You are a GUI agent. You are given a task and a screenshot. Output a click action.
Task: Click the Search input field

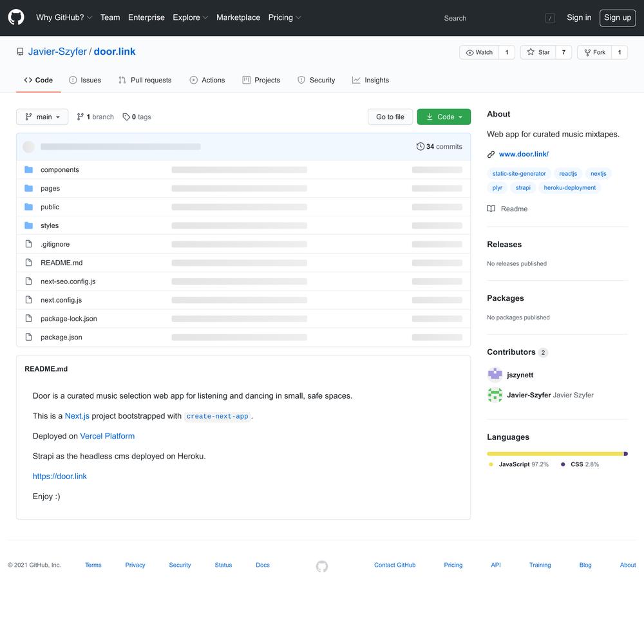point(497,18)
